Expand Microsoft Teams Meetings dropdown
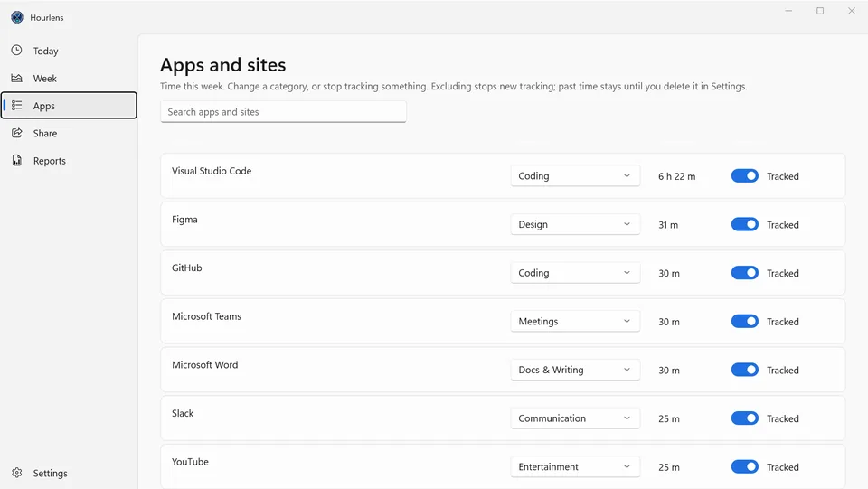The width and height of the screenshot is (868, 489). click(x=575, y=322)
